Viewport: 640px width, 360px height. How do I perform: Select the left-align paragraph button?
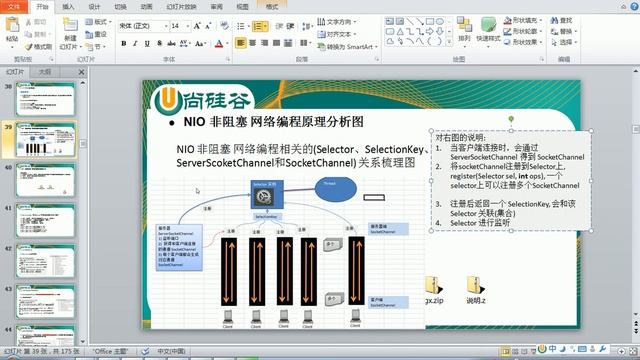240,42
